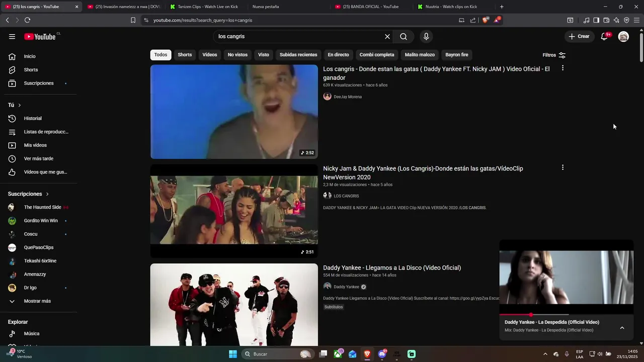Open Tekashi 6ix9ine channel
This screenshot has height=362, width=644.
[40, 261]
